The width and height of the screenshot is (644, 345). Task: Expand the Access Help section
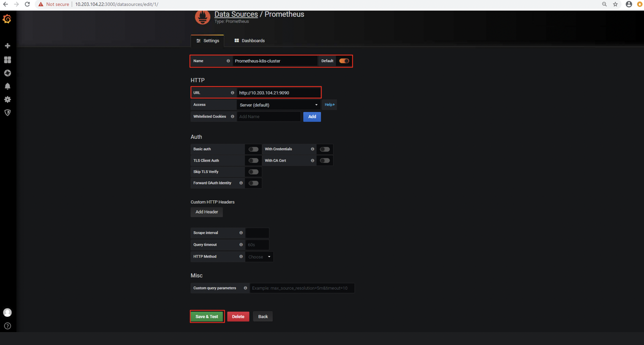point(329,105)
